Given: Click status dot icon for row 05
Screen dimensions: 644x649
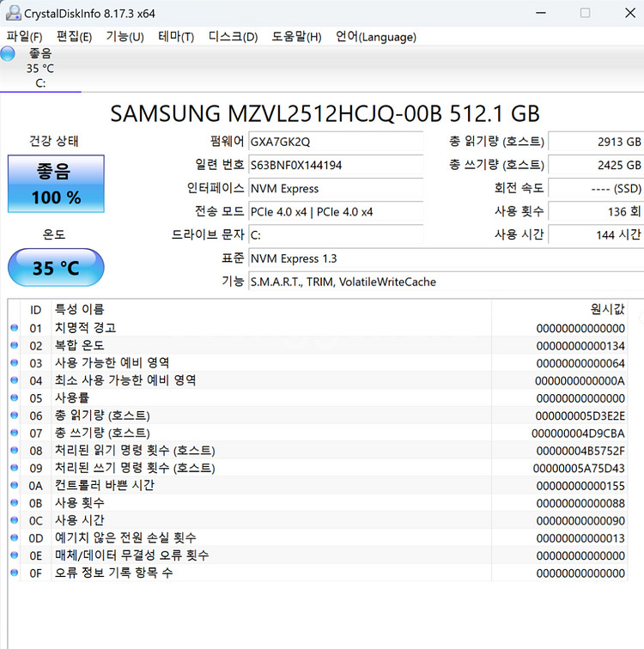Looking at the screenshot, I should point(14,397).
